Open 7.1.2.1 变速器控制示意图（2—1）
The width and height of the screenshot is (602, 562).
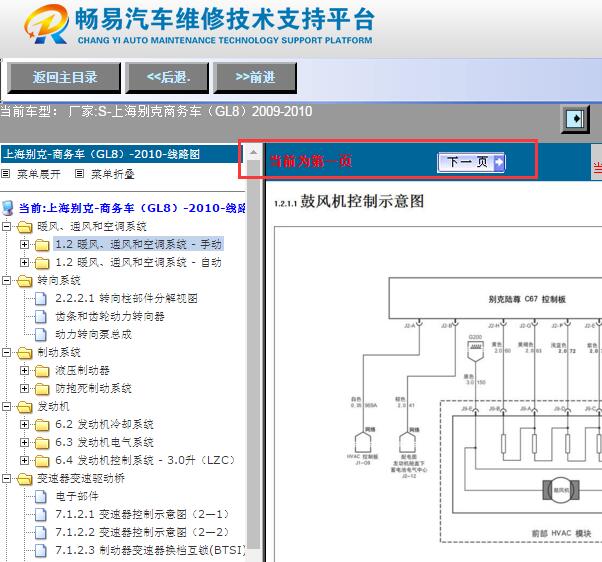coord(142,514)
